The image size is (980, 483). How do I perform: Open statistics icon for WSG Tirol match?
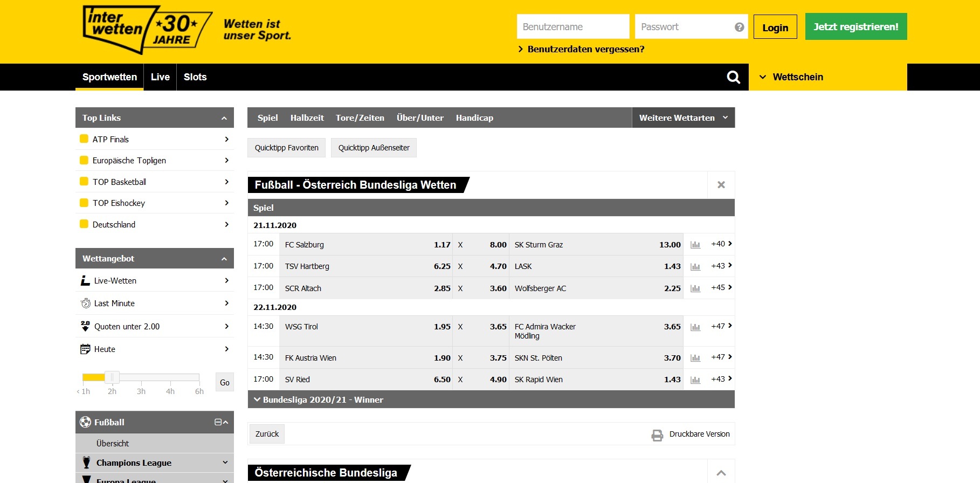pos(695,327)
